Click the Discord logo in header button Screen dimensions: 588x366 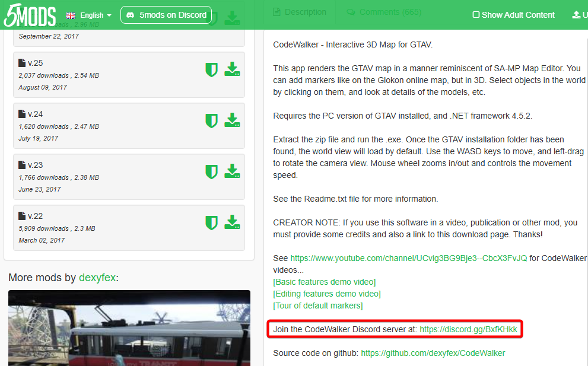(130, 15)
